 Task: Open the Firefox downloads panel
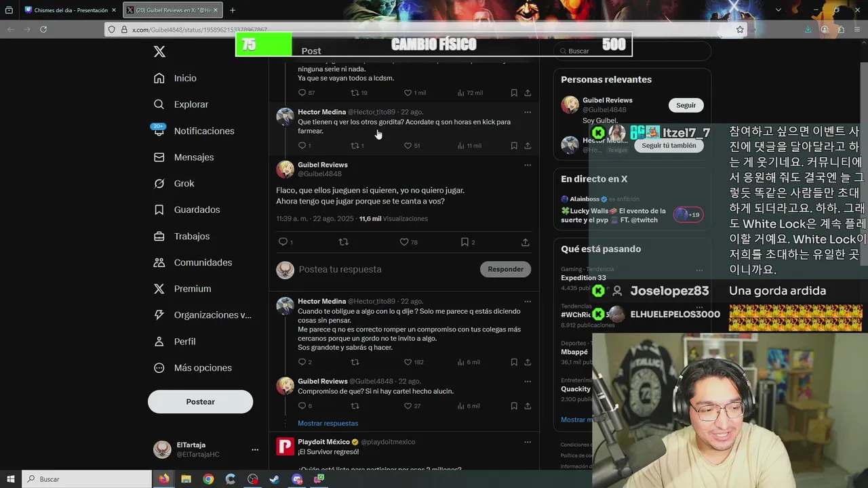808,29
